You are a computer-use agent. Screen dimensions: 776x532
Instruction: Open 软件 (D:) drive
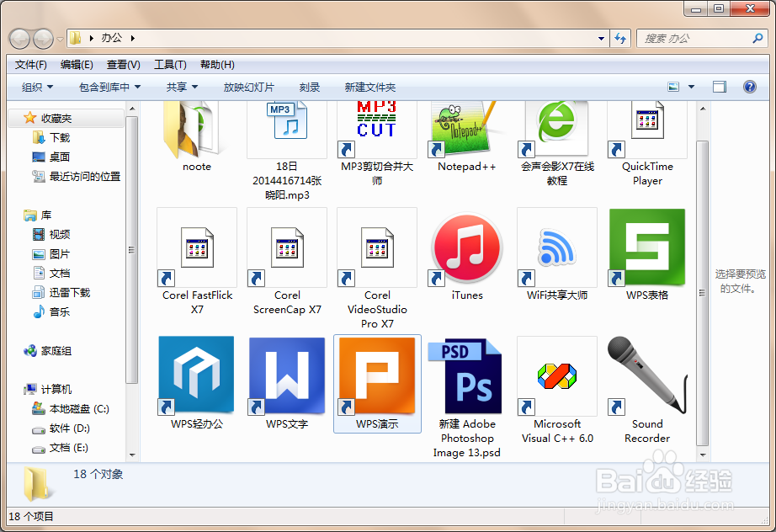pyautogui.click(x=69, y=428)
